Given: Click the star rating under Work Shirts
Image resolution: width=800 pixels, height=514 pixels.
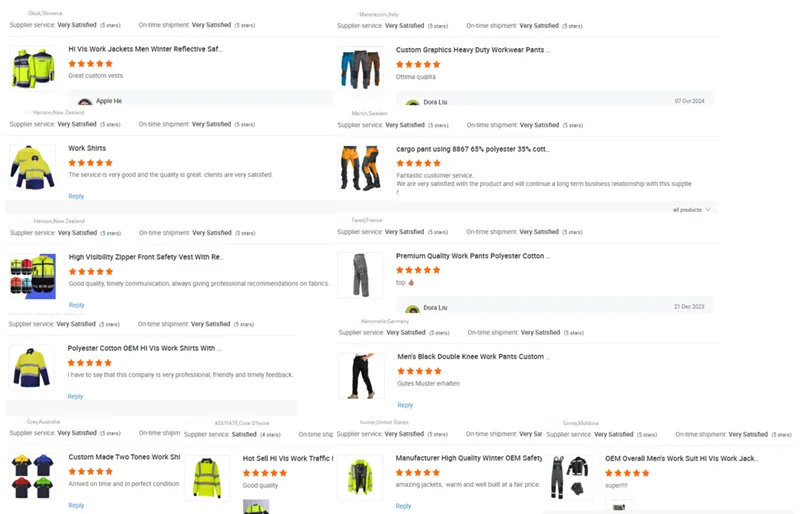Looking at the screenshot, I should click(90, 163).
